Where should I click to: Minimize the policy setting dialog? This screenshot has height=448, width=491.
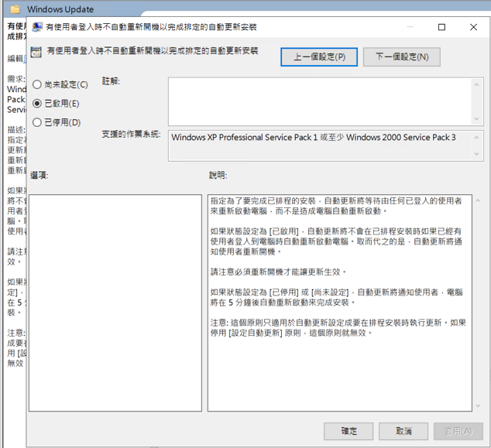click(410, 27)
